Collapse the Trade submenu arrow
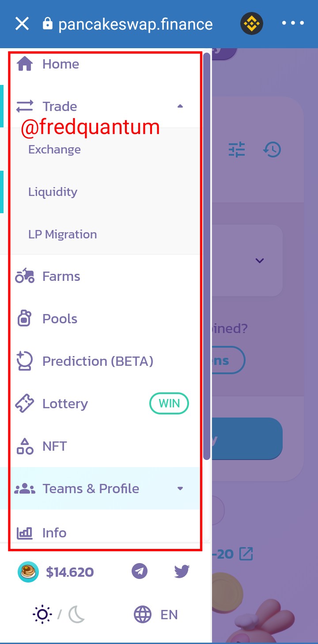318x644 pixels. coord(180,106)
